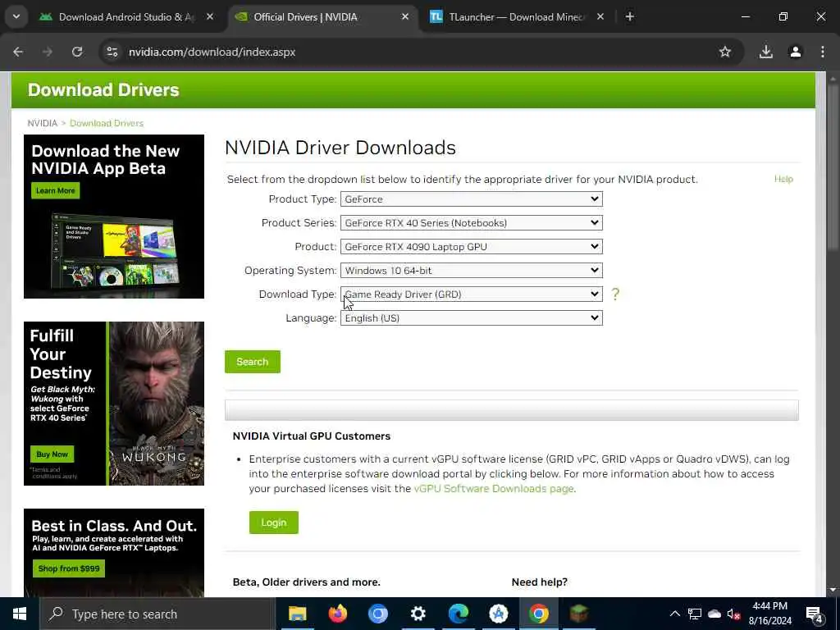Viewport: 840px width, 630px height.
Task: Click the Beta, Older drivers and more heading
Action: (307, 582)
